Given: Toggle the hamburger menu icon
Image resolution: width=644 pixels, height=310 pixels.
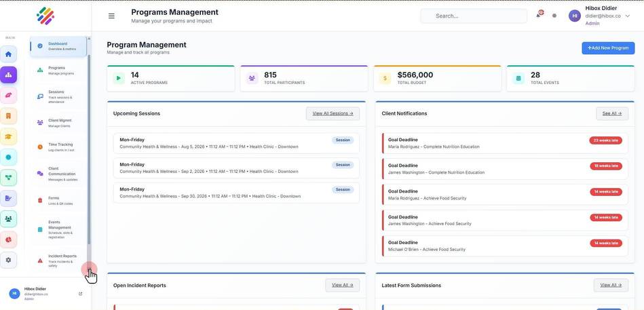Looking at the screenshot, I should tap(111, 16).
